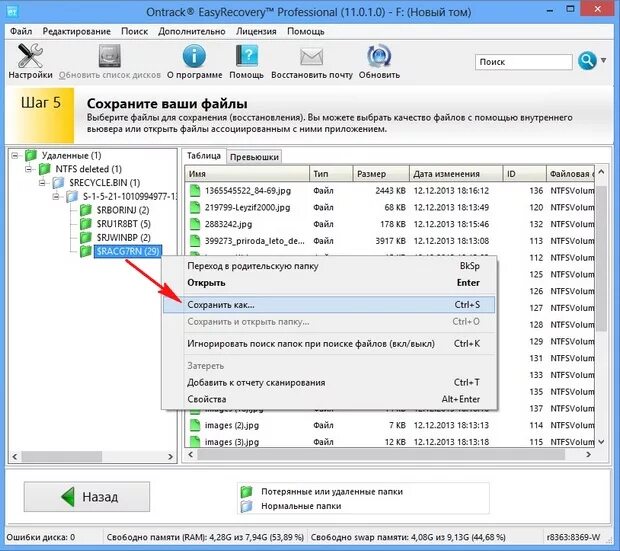Switch to the Превьюшки tab
The height and width of the screenshot is (551, 620).
tap(254, 157)
